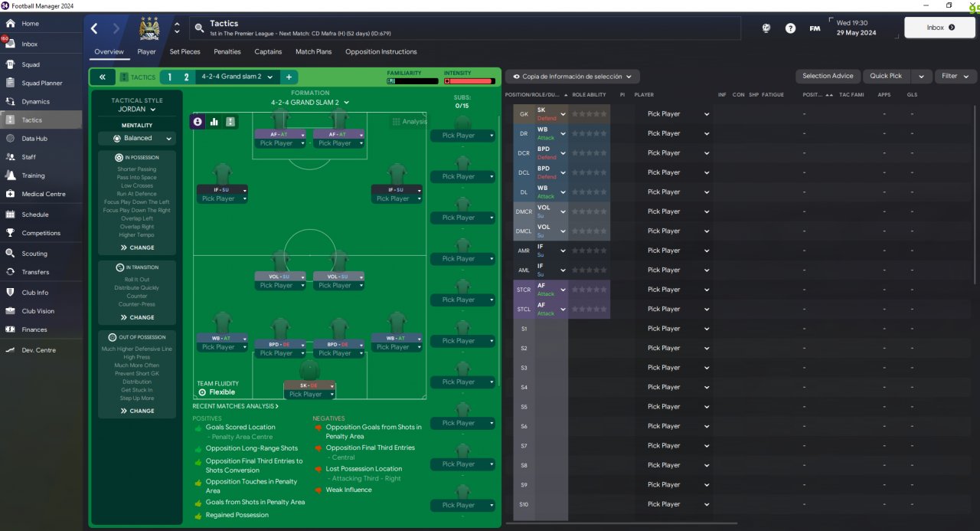
Task: Open GK row Pick Player dropdown in list
Action: pos(678,114)
